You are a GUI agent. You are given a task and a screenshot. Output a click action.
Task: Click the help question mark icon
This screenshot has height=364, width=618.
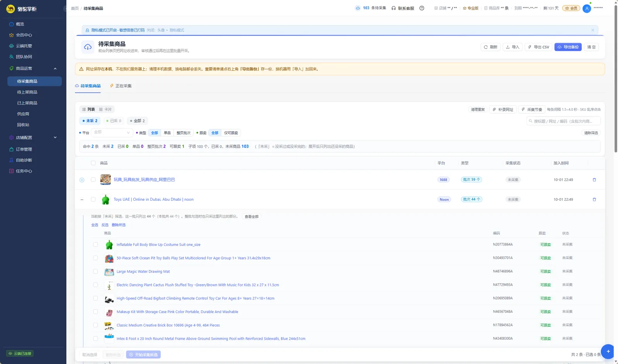[422, 8]
